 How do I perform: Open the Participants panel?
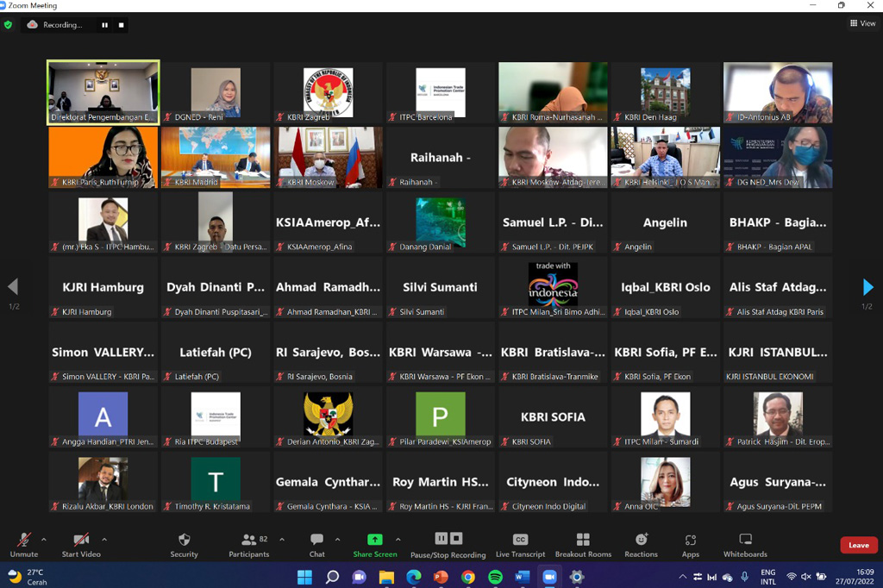[x=248, y=544]
